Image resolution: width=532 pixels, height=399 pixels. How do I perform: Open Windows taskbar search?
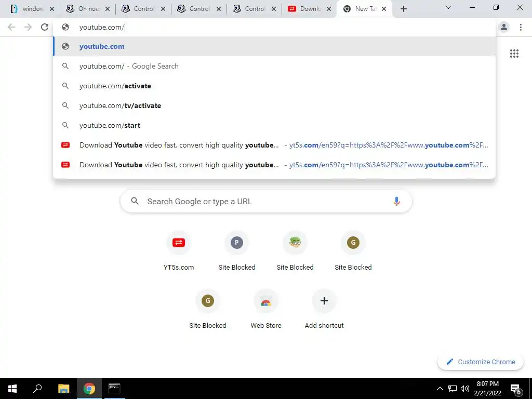pos(37,389)
